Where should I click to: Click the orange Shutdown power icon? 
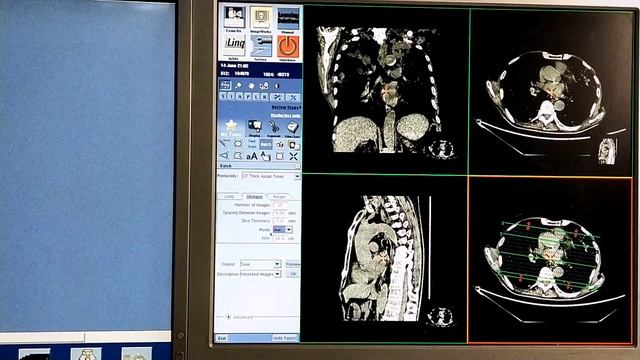(x=288, y=47)
